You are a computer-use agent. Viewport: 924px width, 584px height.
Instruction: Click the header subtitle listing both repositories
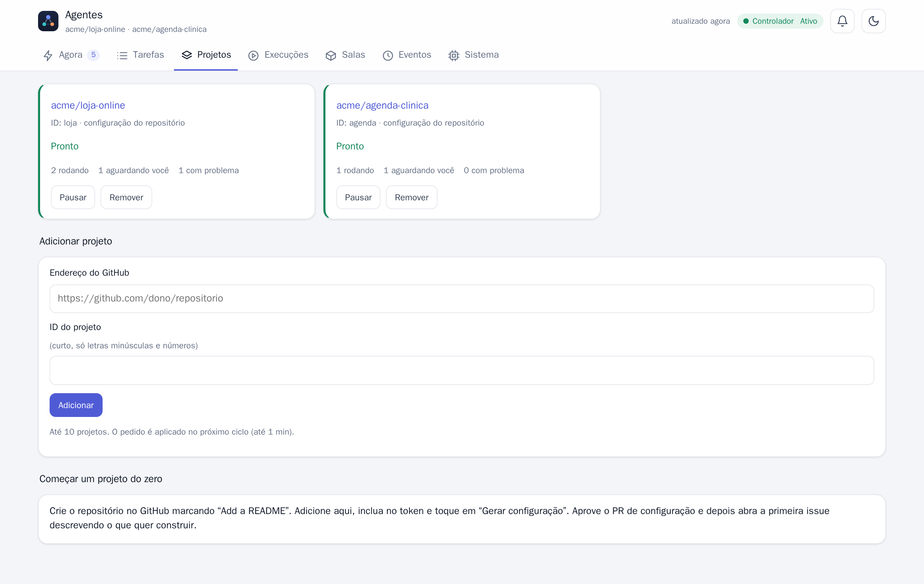point(136,30)
